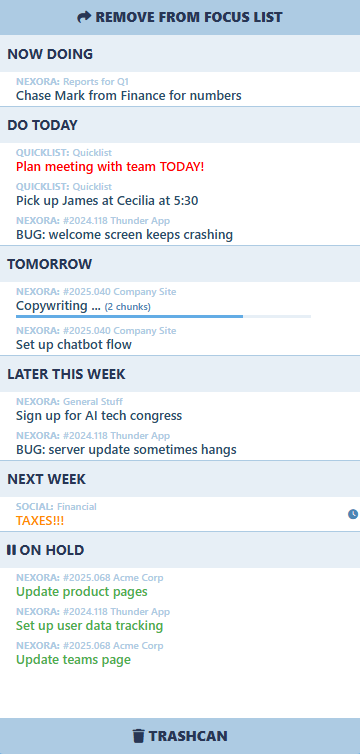Select BUG: welcome screen keeps crashing
This screenshot has height=754, width=360.
pyautogui.click(x=124, y=235)
